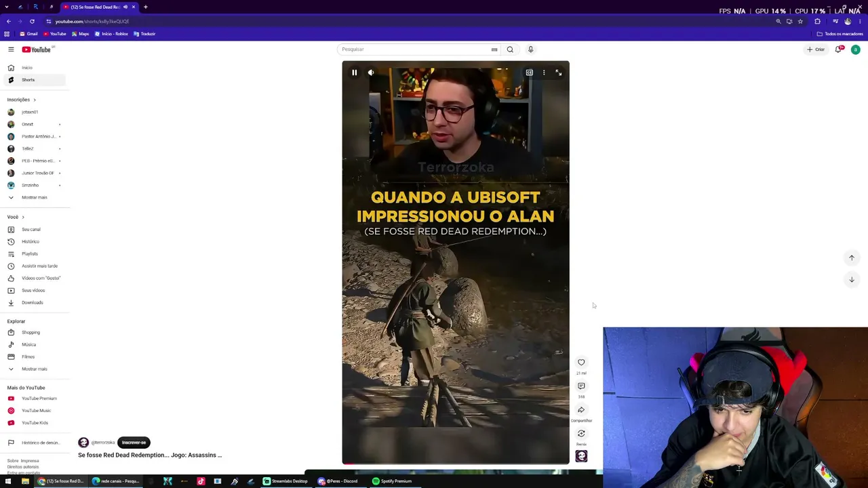This screenshot has height=488, width=868.
Task: Open the browser extensions puzzle icon
Action: tap(817, 22)
